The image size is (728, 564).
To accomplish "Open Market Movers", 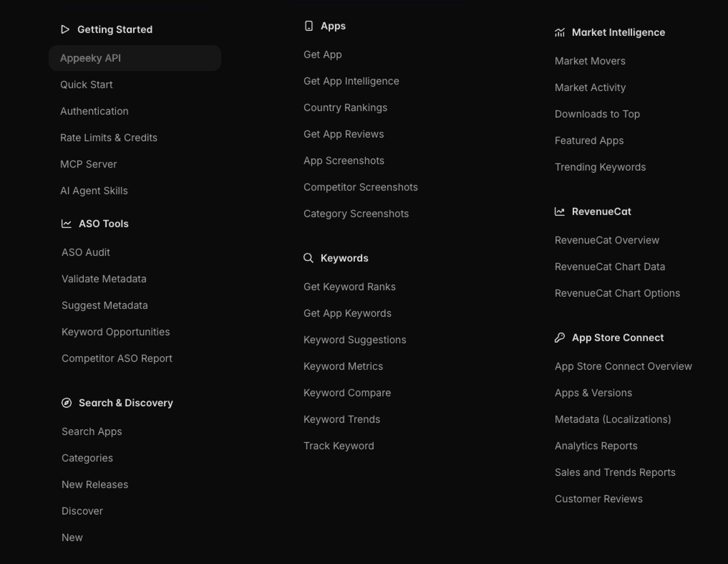I will (590, 61).
